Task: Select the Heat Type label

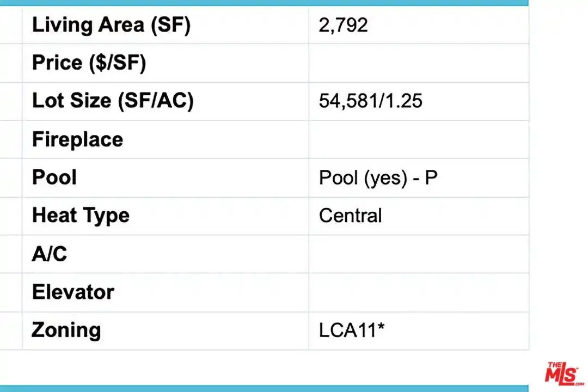Action: [x=81, y=216]
